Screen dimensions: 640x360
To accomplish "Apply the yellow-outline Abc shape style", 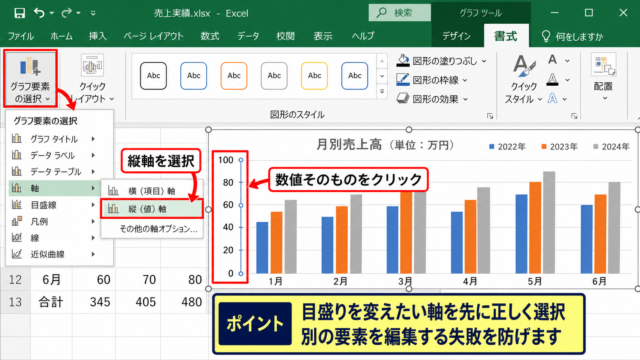I will point(314,76).
